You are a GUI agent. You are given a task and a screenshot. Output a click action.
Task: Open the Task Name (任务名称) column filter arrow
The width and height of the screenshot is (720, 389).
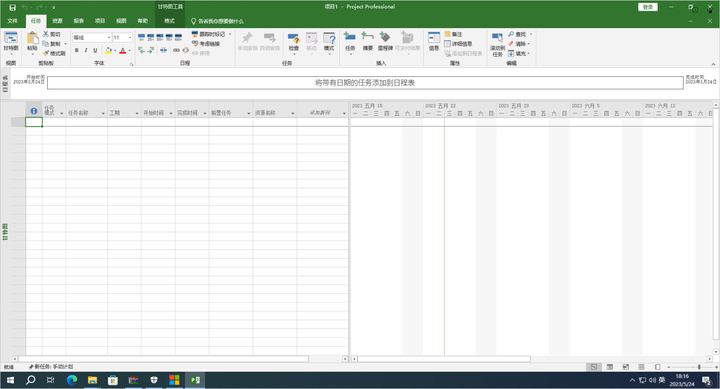point(103,113)
